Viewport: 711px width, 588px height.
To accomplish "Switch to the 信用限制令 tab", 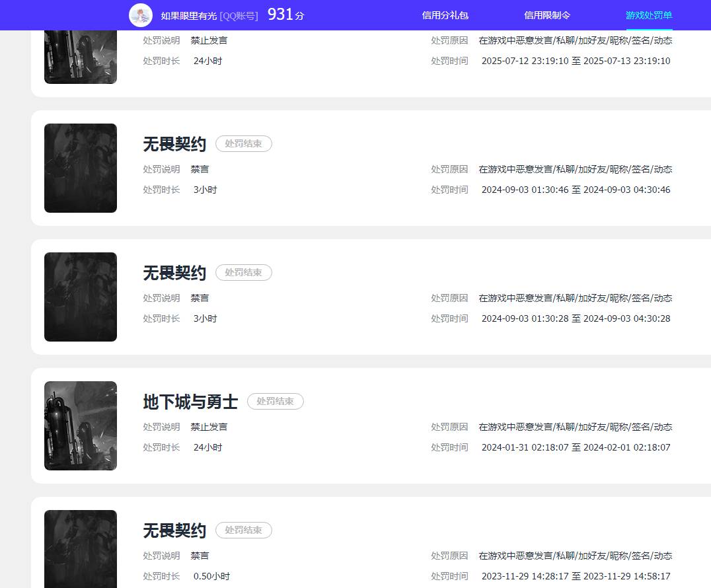I will click(546, 15).
